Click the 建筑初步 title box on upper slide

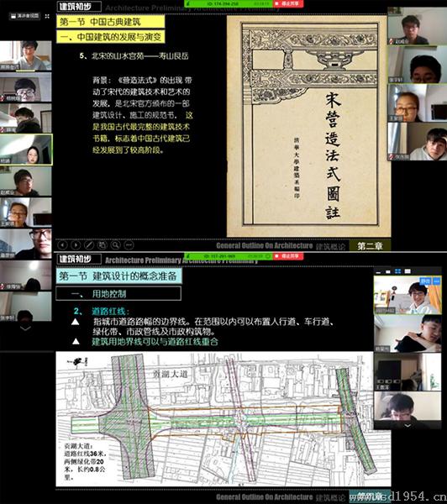(x=79, y=7)
